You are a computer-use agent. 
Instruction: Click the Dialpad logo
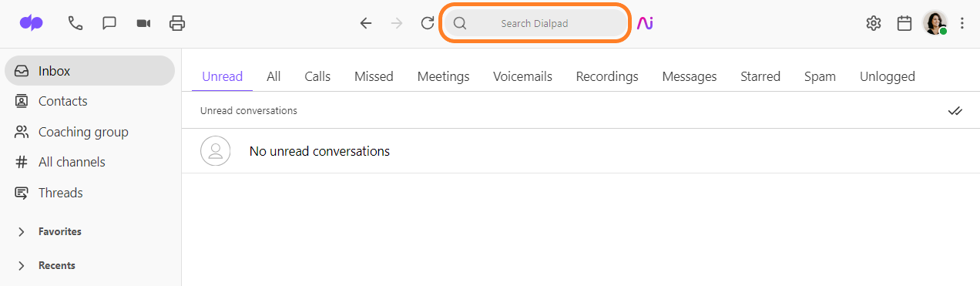click(32, 23)
